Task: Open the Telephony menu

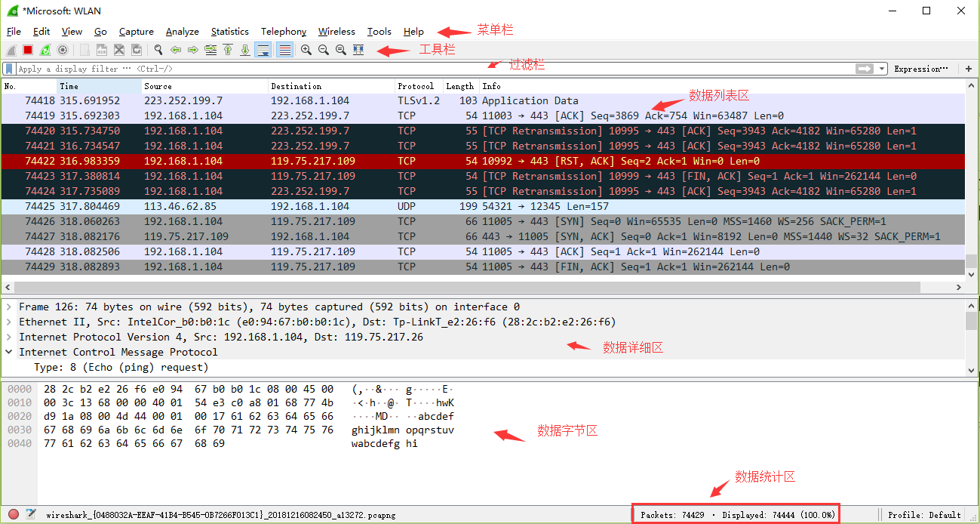Action: coord(283,32)
